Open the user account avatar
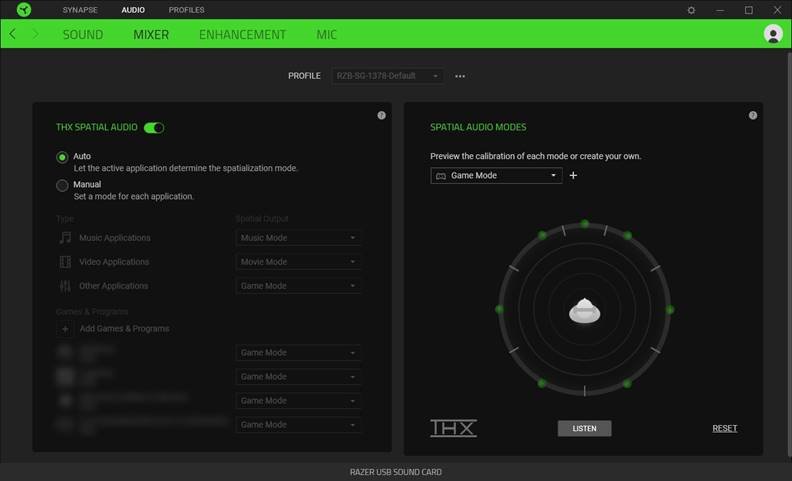792x481 pixels. pyautogui.click(x=773, y=34)
